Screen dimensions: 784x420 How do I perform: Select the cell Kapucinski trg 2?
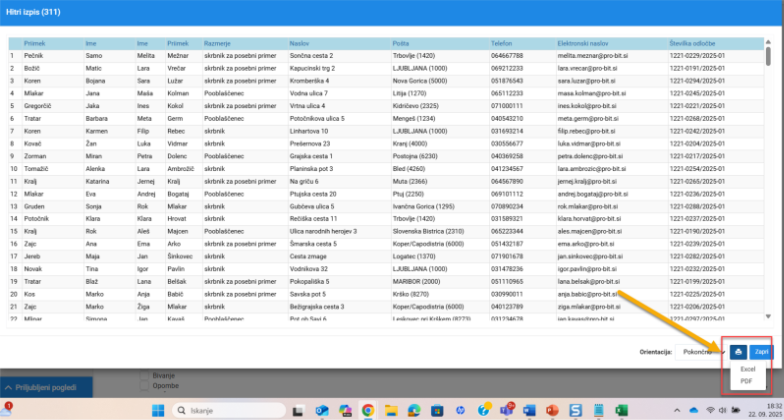pyautogui.click(x=312, y=68)
